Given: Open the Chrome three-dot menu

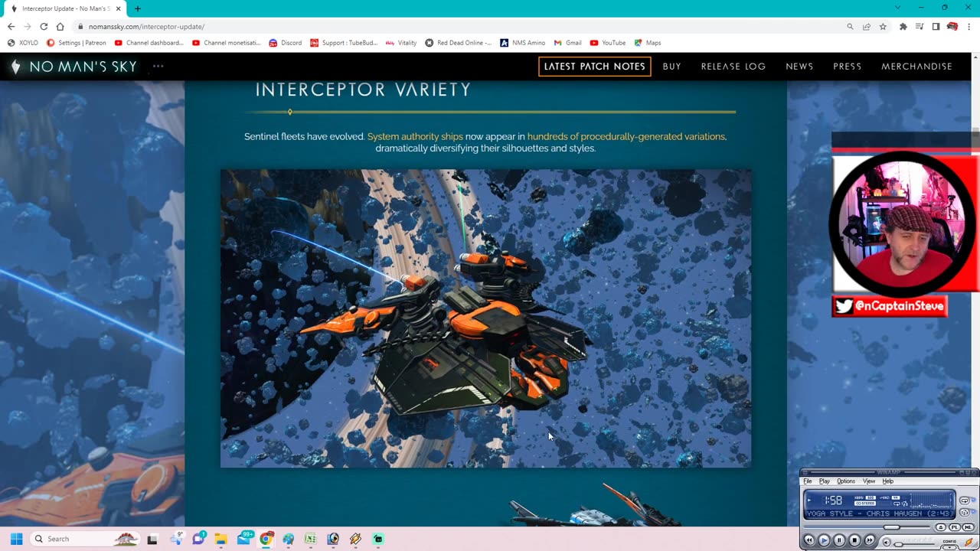Looking at the screenshot, I should point(969,27).
